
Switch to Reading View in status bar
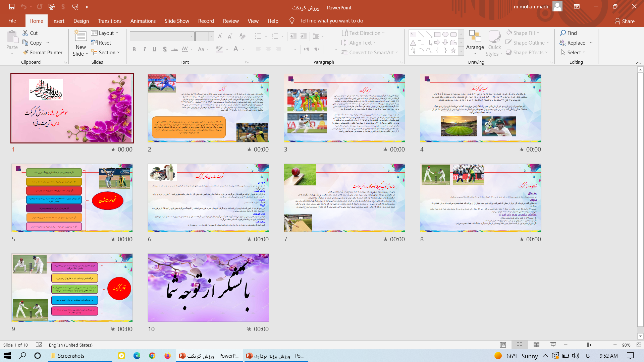click(536, 345)
